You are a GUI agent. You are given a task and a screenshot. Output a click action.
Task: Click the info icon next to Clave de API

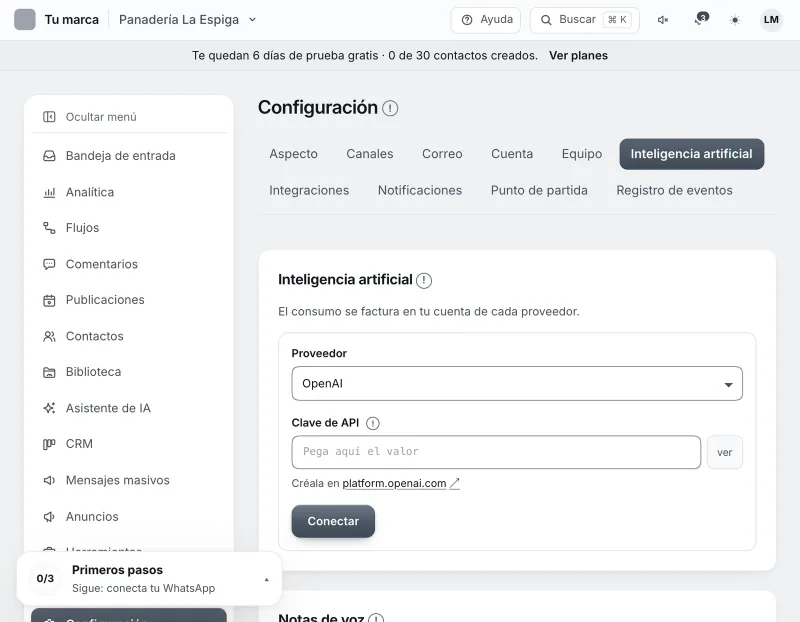[x=373, y=423]
